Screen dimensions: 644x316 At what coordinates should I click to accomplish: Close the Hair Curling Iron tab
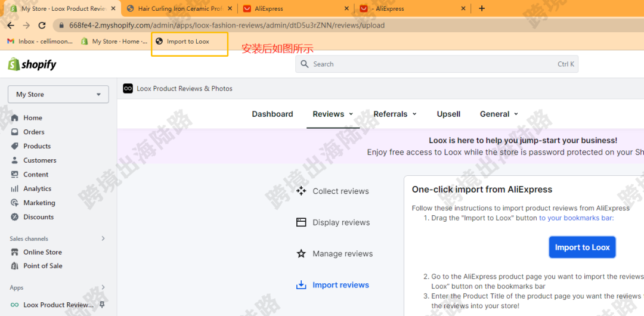[230, 8]
